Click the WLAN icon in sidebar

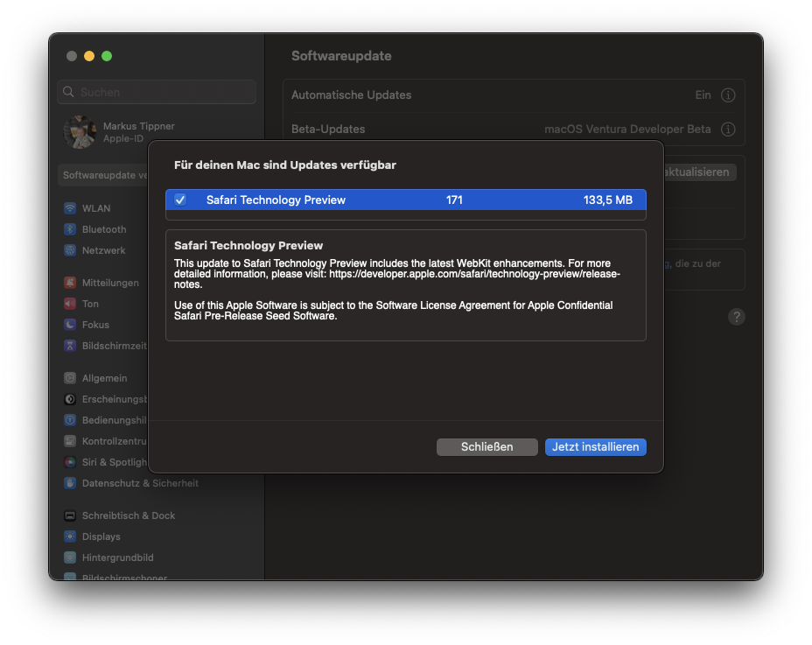coord(70,208)
